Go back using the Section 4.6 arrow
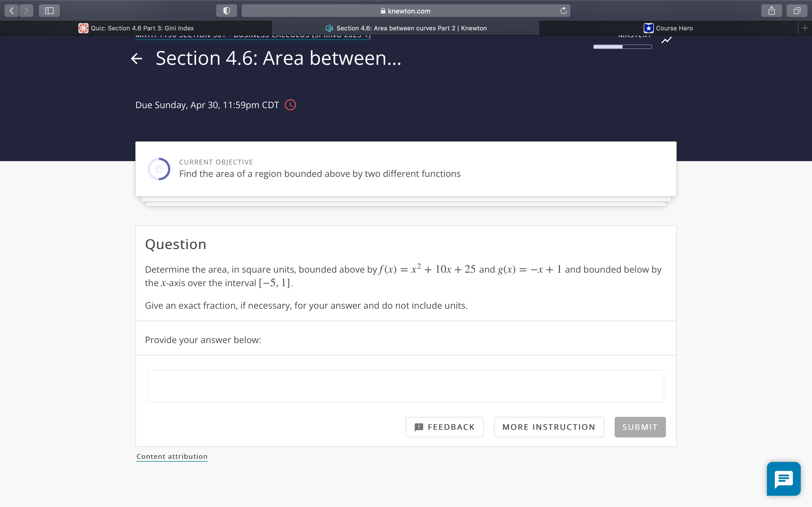812x507 pixels. [x=136, y=59]
